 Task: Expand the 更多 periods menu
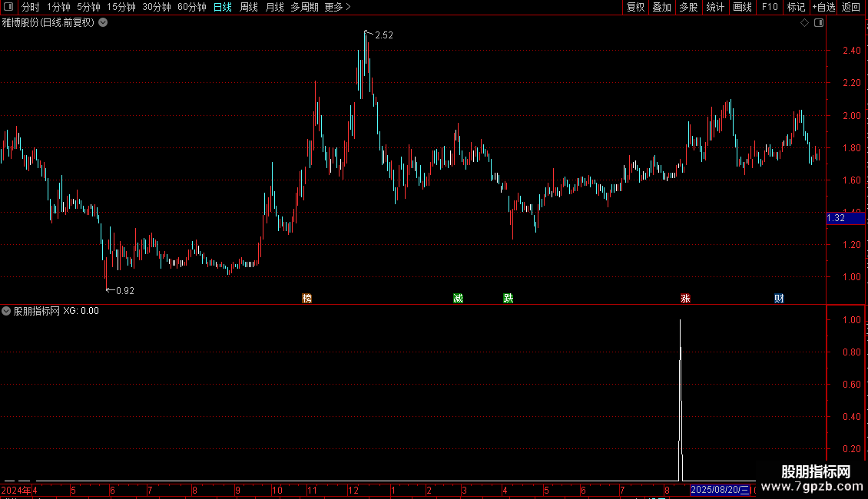click(337, 7)
